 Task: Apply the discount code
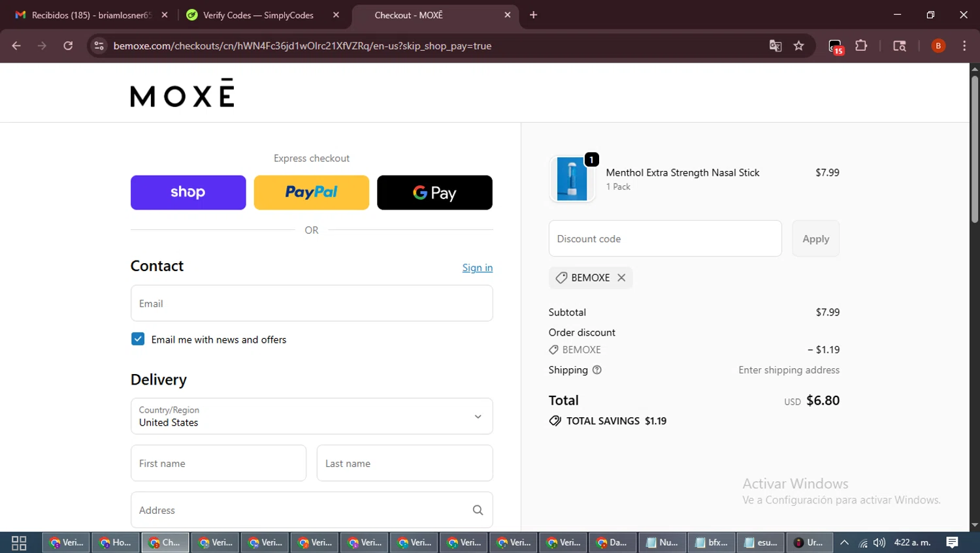coord(816,238)
